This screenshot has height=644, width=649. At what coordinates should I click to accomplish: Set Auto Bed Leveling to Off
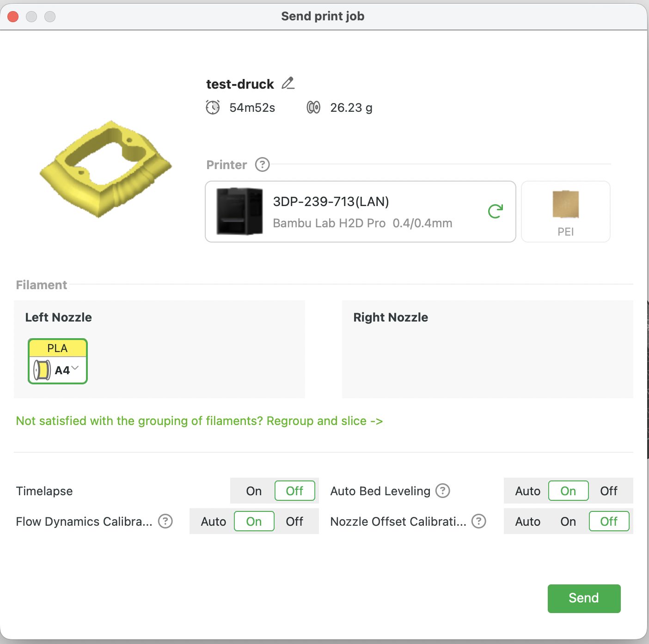(x=609, y=491)
